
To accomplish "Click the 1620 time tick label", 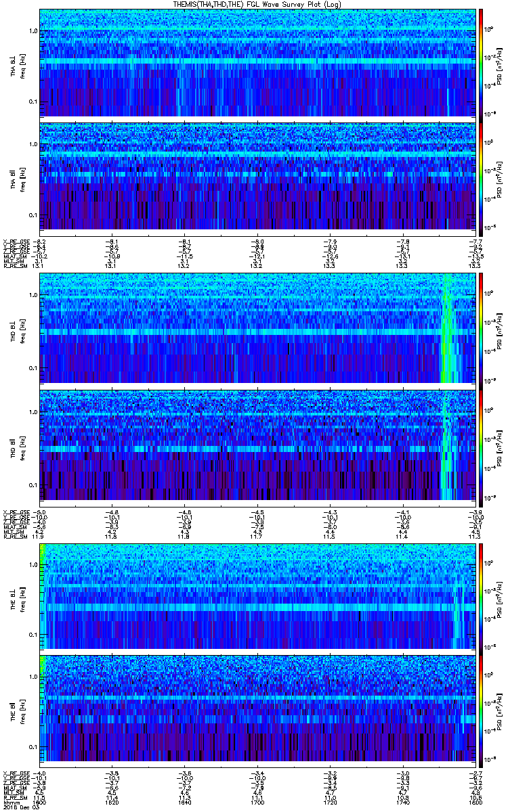I will (x=112, y=802).
